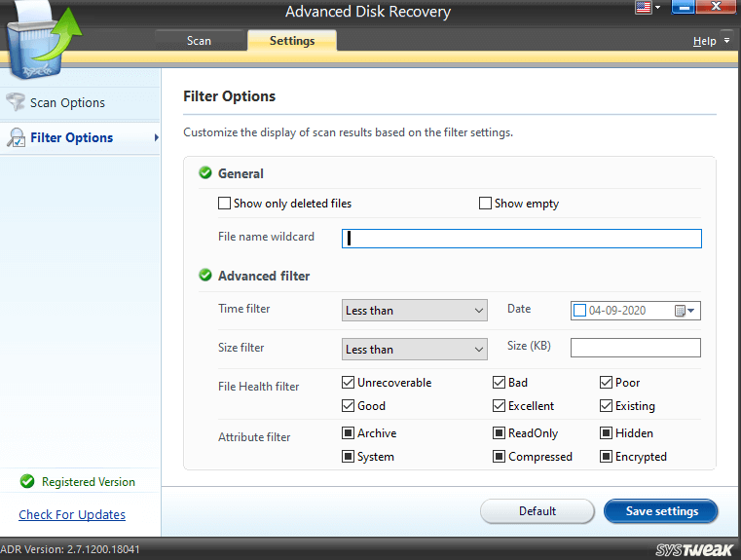
Task: Minimize the Advanced Disk Recovery window
Action: tap(684, 7)
